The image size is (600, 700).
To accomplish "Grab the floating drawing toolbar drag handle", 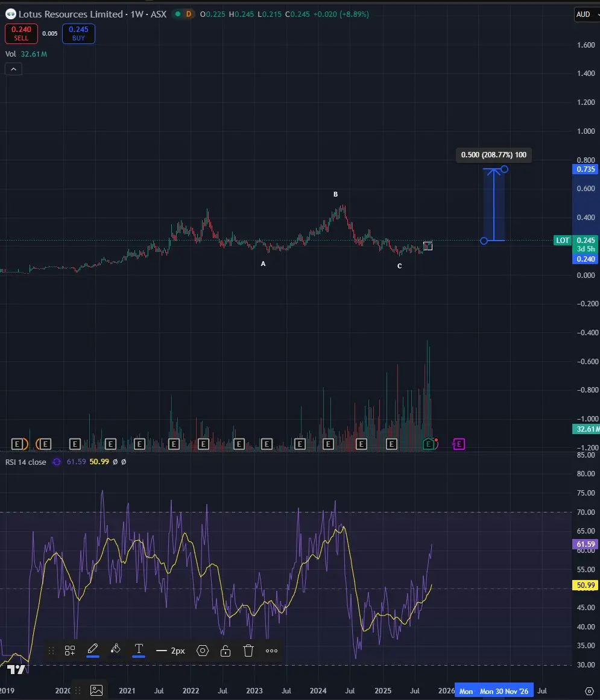I will (x=51, y=651).
